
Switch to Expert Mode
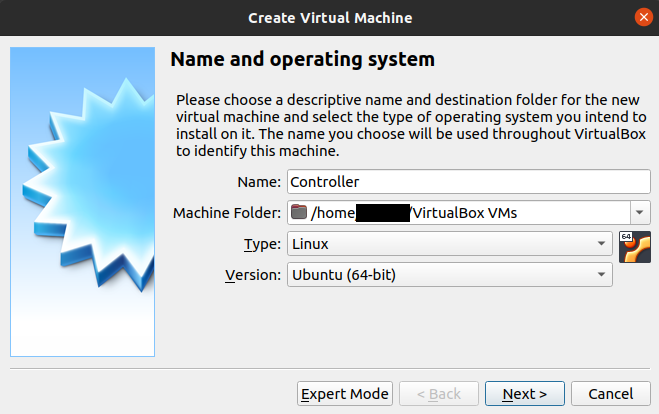[344, 394]
